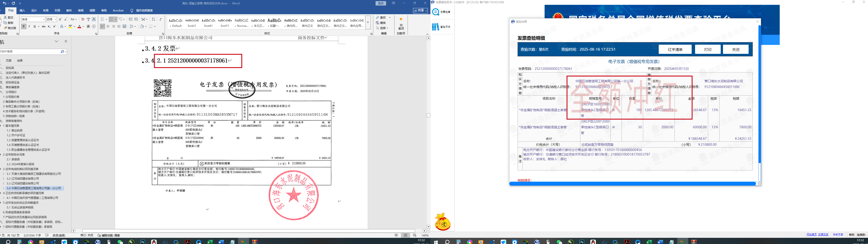Click the enclosed character (字) icon
868x244 pixels.
(x=94, y=26)
